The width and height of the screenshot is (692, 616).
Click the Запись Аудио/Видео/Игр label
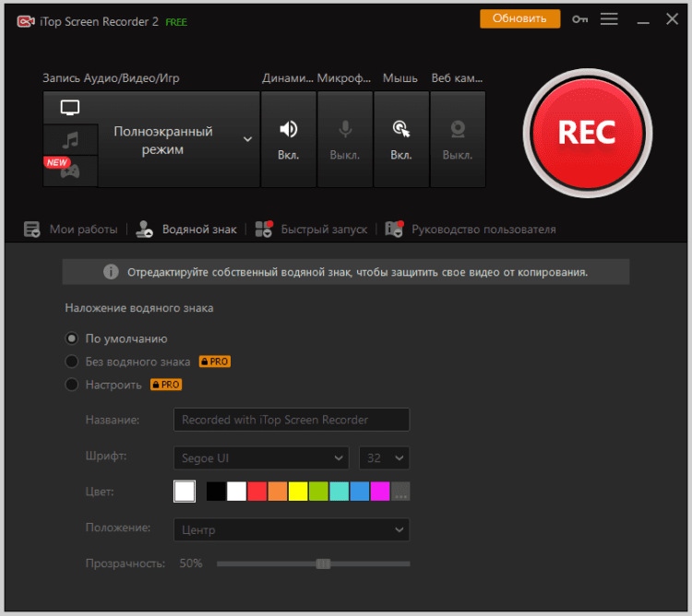pos(111,78)
